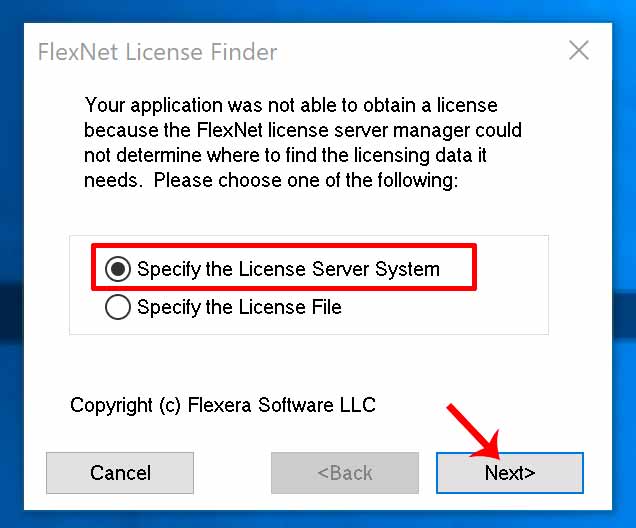Click the Copyright Flexera Software LLC text

[223, 405]
